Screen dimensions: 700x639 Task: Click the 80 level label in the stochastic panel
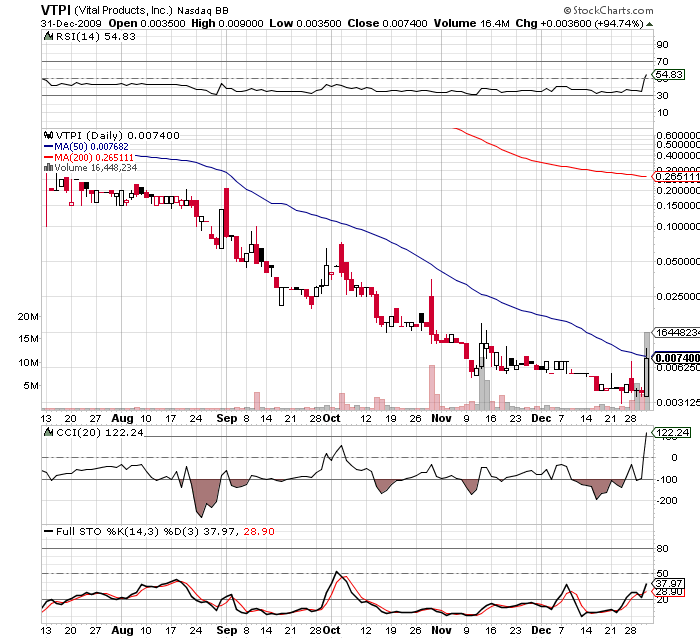(662, 548)
